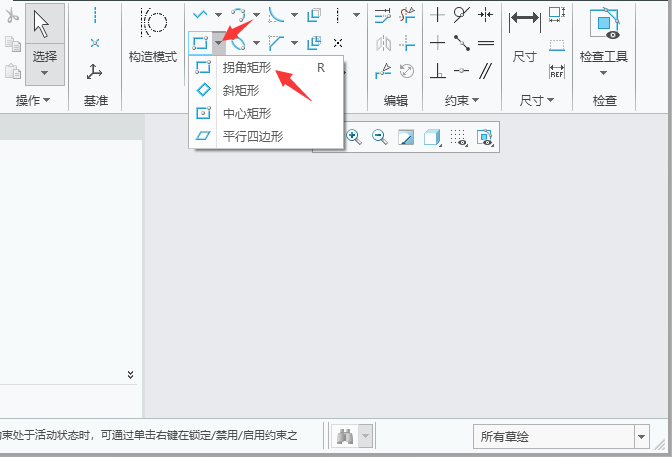Apply the Horizontal constraint
This screenshot has height=457, width=672.
point(437,43)
